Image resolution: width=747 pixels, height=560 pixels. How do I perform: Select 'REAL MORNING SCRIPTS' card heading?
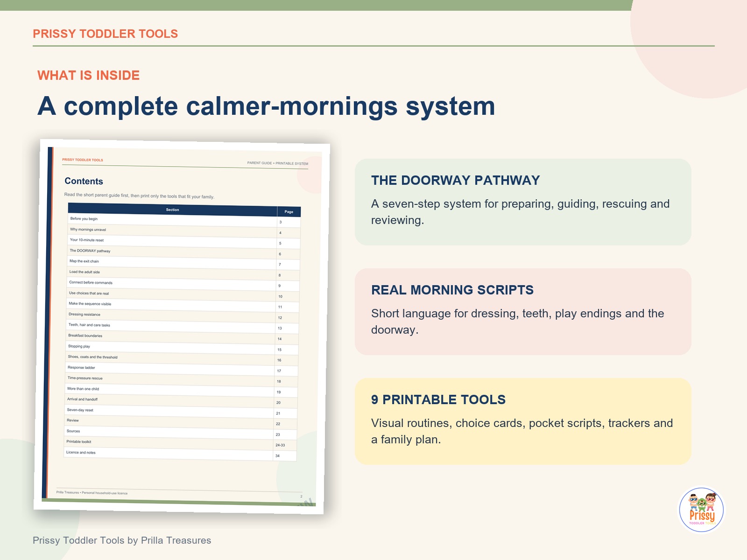452,290
